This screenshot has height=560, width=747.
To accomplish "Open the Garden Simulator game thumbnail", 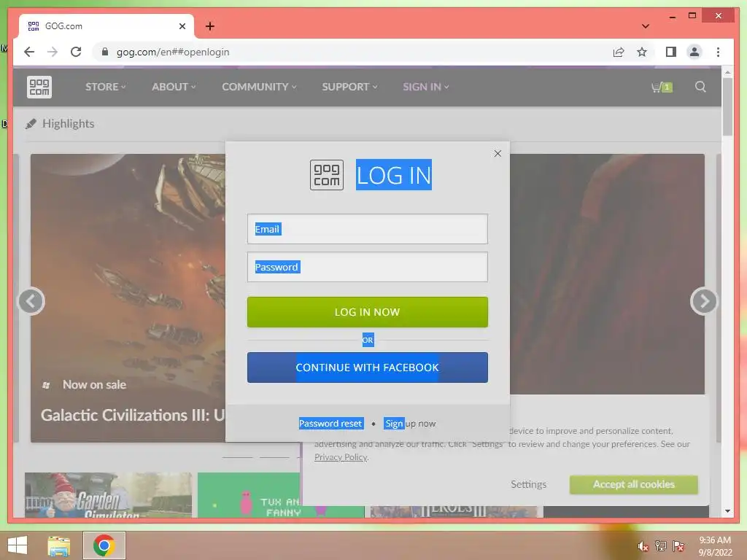I will [x=108, y=495].
